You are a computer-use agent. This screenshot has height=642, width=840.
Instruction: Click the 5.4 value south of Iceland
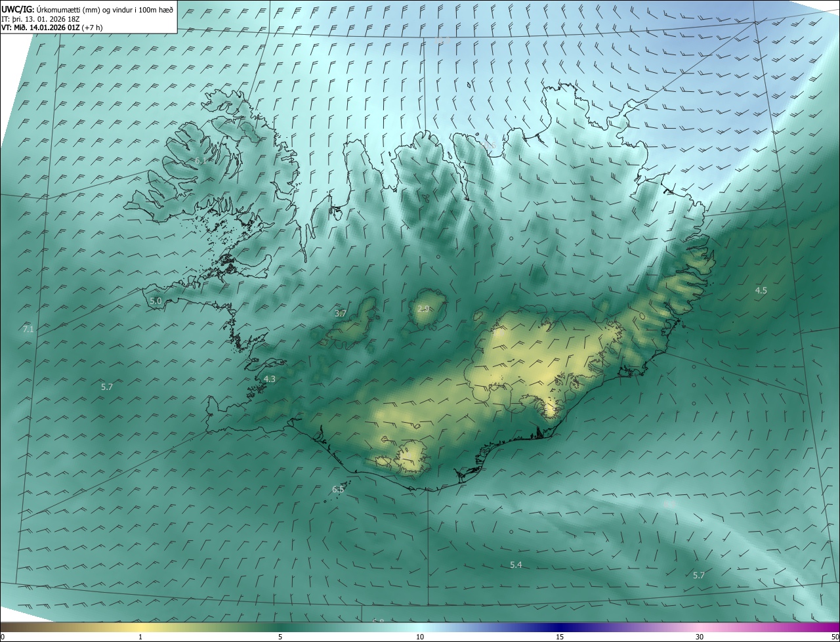coord(516,565)
